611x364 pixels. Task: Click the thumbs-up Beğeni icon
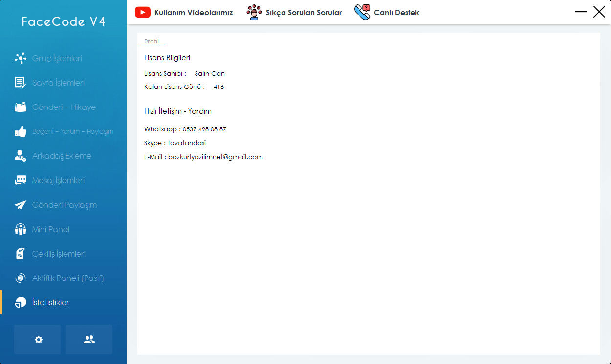(x=21, y=131)
